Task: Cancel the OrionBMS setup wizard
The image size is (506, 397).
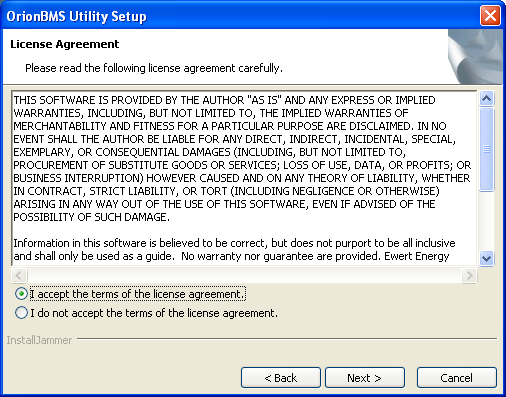Action: [x=457, y=378]
